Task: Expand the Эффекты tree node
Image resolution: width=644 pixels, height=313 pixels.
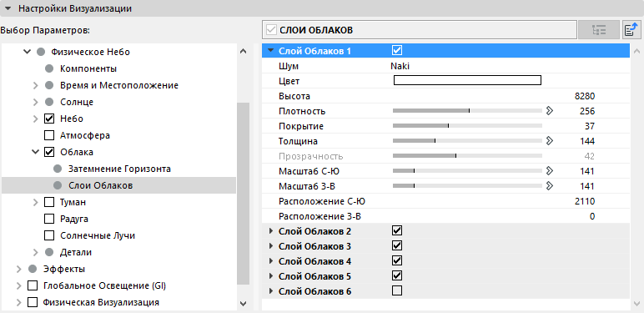Action: click(x=19, y=269)
